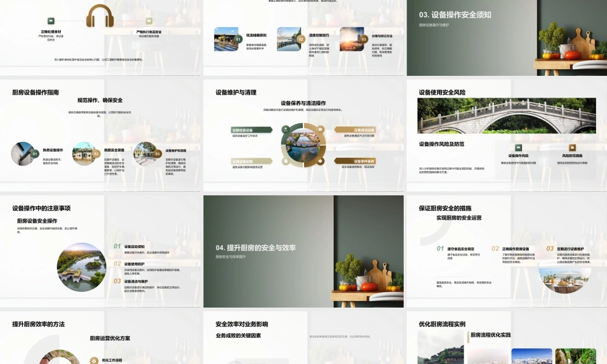Click the 厨房运营优化方案 heading

pyautogui.click(x=110, y=338)
